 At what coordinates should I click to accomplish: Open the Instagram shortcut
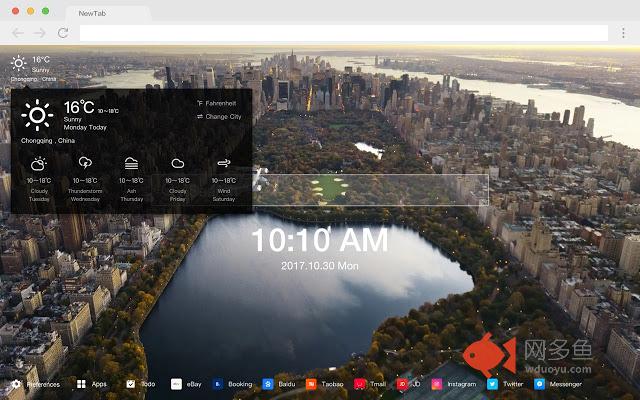tap(437, 384)
